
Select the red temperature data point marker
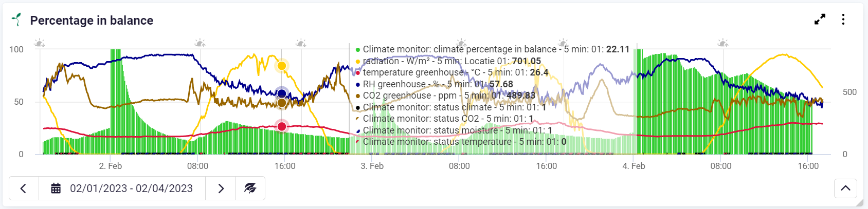point(281,126)
